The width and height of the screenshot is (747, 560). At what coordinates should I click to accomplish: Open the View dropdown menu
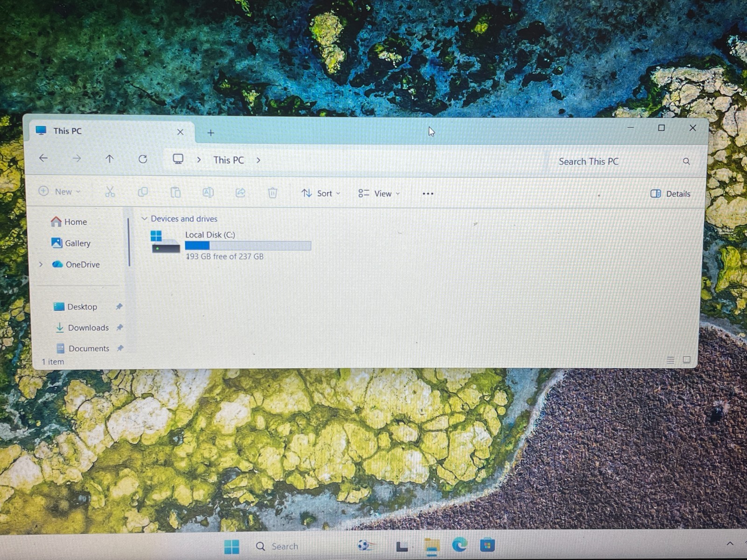click(379, 193)
